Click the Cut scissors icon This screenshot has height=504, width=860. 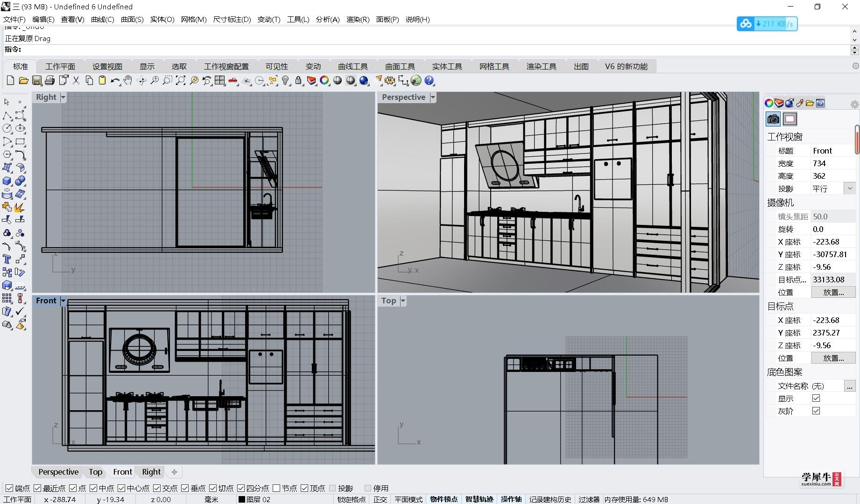tap(76, 81)
